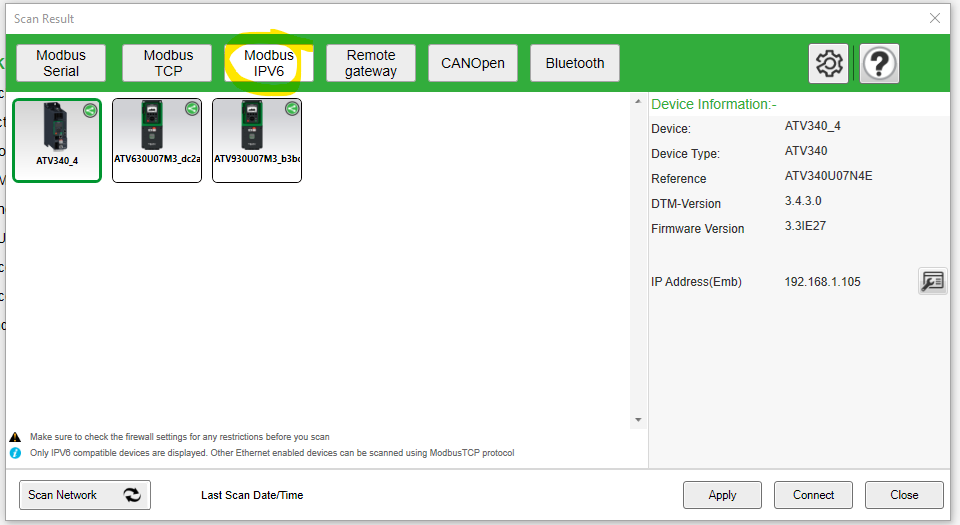
Task: Click the refresh arrows on Scan Network
Action: [132, 494]
